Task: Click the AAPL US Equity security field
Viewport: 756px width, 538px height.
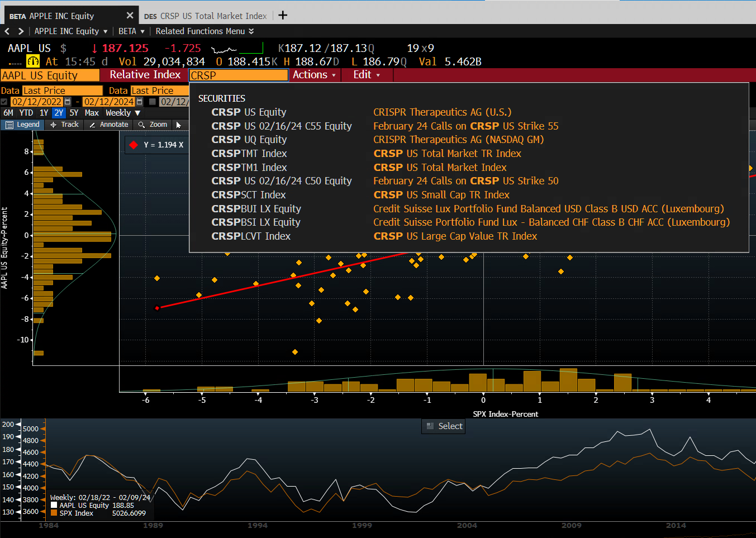Action: pos(50,75)
